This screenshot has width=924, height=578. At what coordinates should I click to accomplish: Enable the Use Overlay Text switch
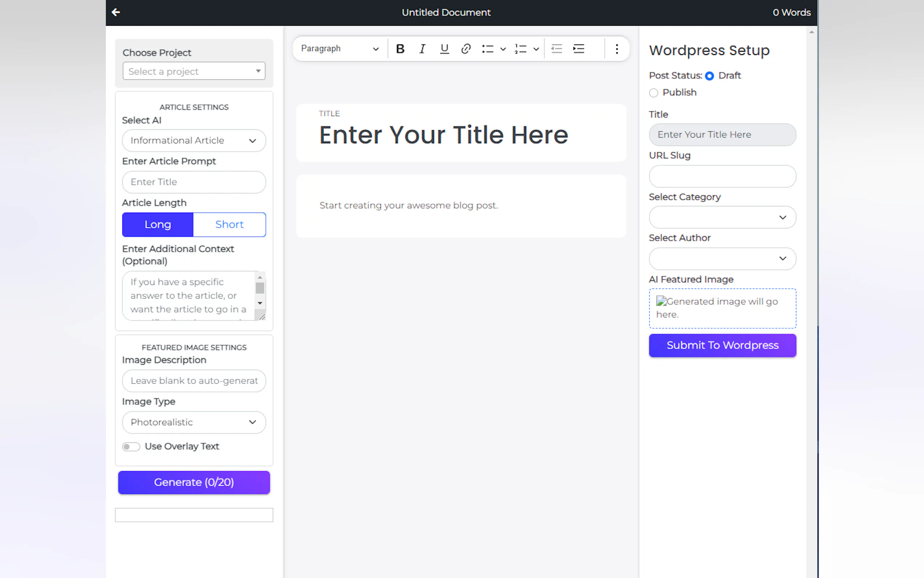point(131,447)
